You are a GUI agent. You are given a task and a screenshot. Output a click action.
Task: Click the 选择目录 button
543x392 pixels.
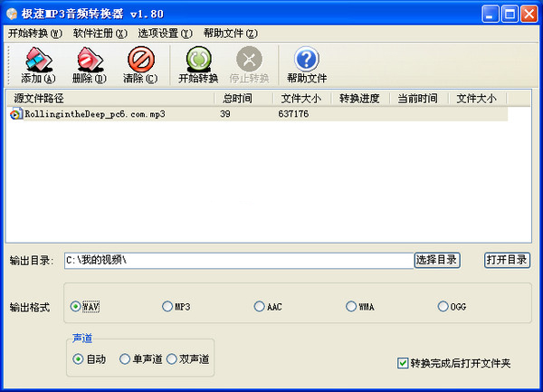[x=437, y=260]
